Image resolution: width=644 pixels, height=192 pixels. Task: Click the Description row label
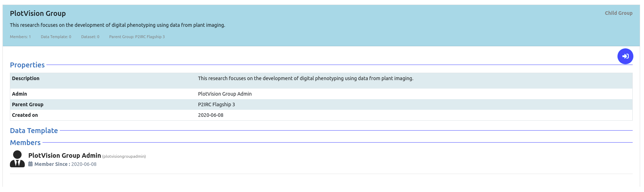[x=26, y=78]
